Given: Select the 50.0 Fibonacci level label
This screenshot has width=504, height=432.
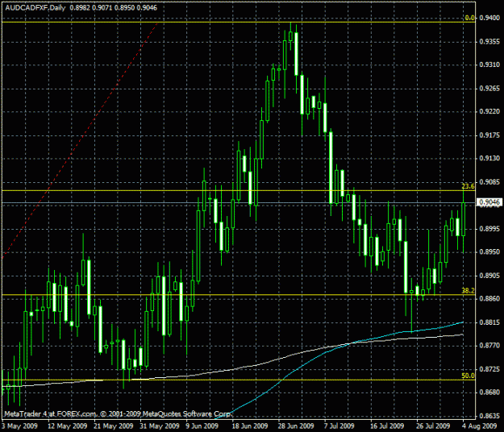Looking at the screenshot, I should [x=468, y=376].
